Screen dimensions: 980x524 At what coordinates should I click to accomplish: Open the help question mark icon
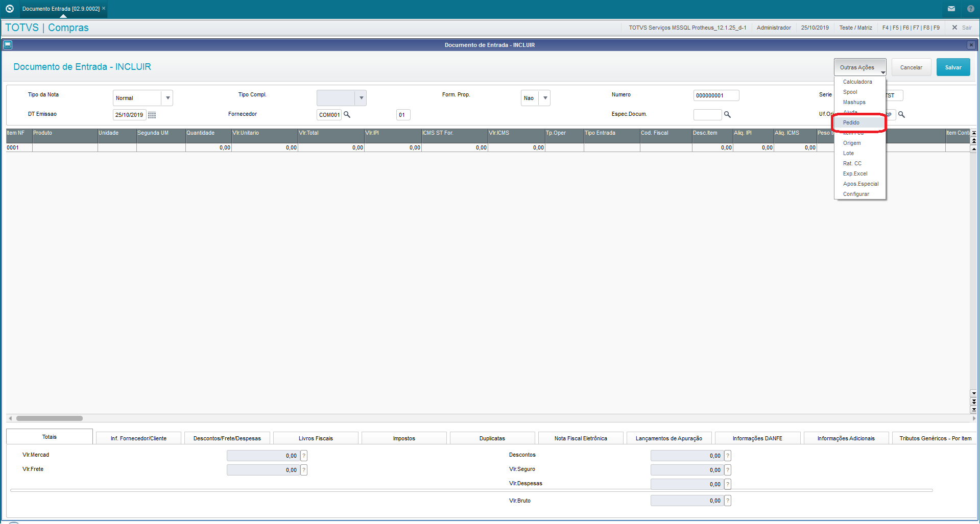coord(971,9)
